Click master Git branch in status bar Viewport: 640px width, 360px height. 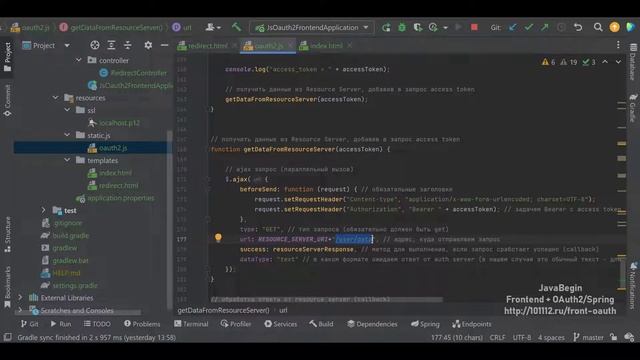588,338
